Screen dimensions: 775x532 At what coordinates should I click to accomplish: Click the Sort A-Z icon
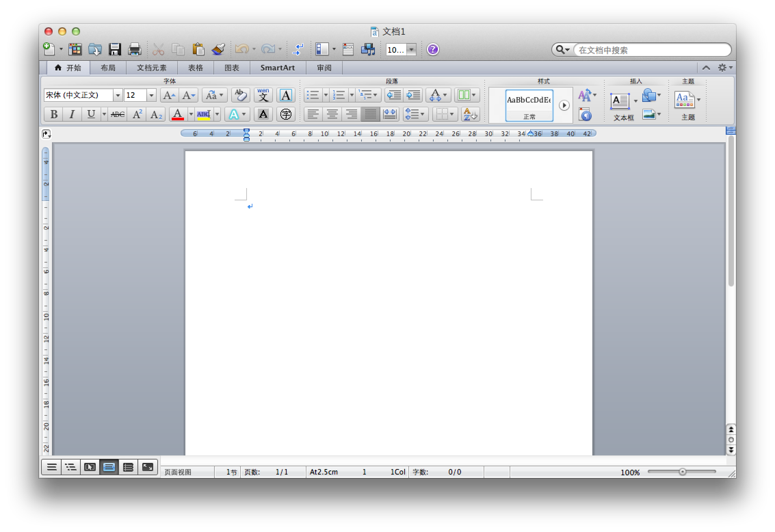(470, 114)
